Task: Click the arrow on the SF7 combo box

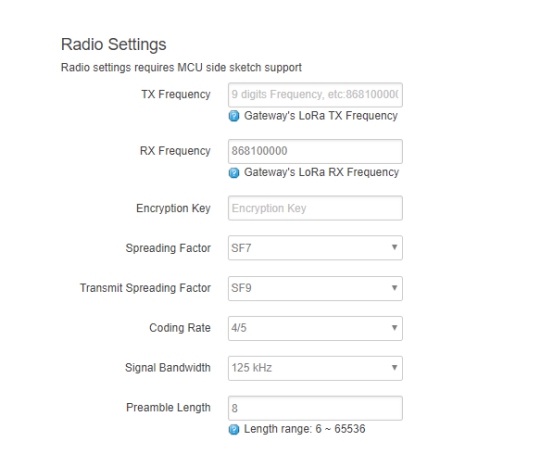Action: pyautogui.click(x=394, y=247)
